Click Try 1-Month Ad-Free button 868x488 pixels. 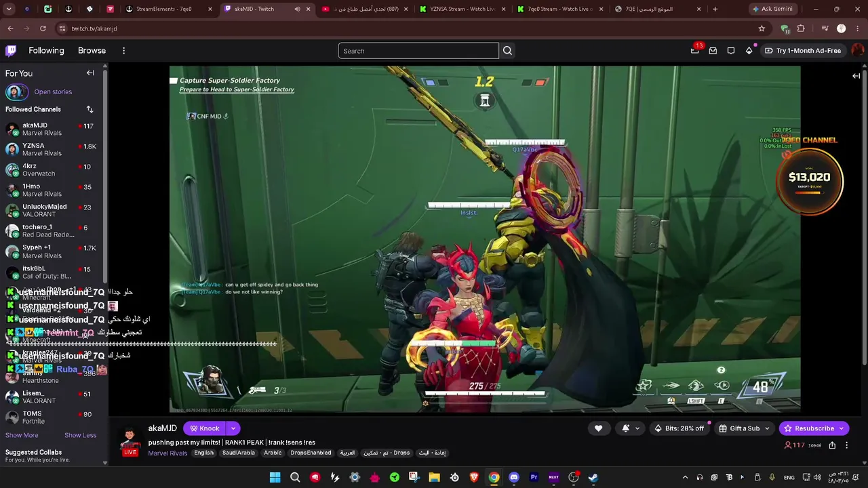(x=803, y=51)
